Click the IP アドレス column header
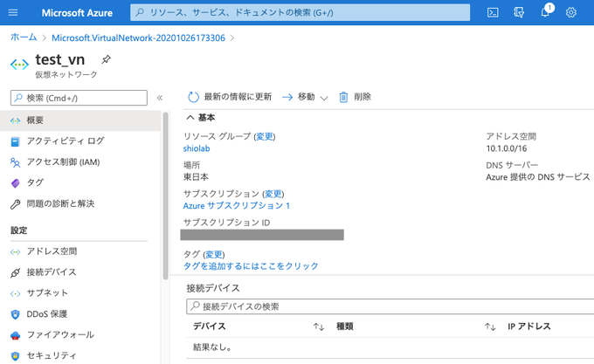Screen dimensions: 594x364 (528, 326)
